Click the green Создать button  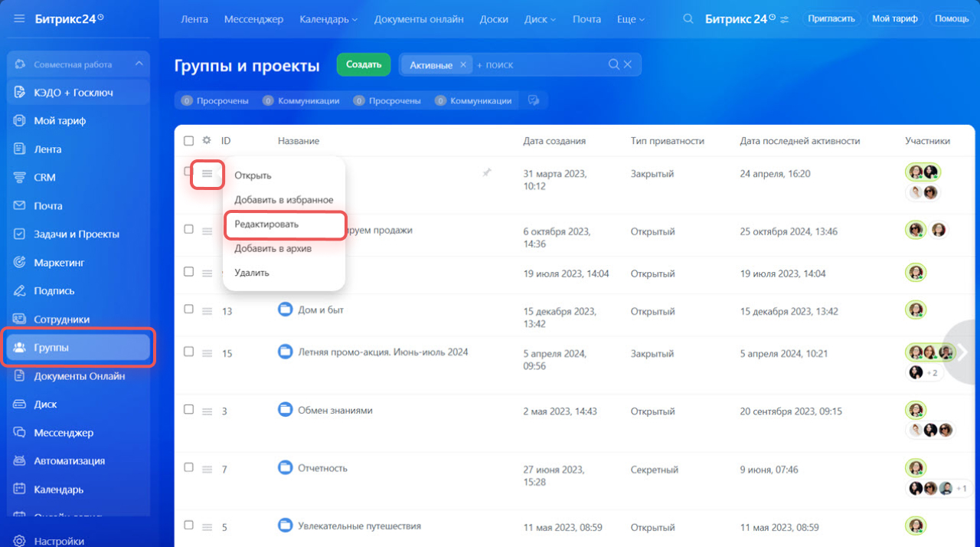364,64
